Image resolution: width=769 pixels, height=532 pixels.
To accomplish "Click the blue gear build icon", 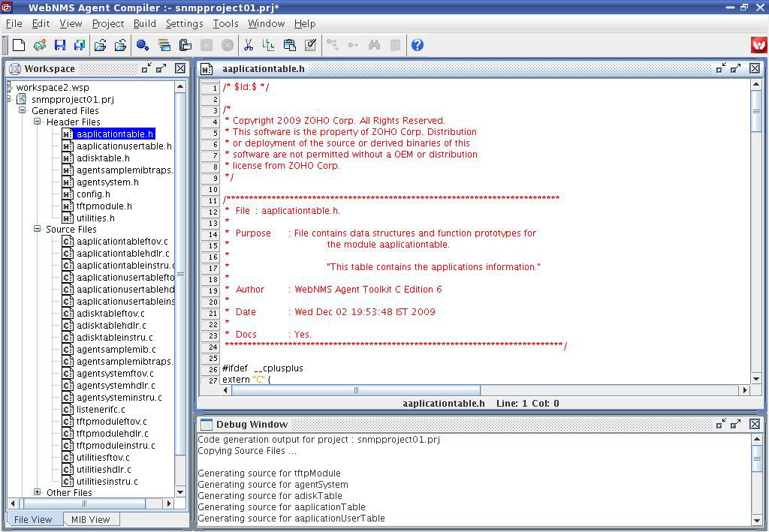I will (x=143, y=46).
